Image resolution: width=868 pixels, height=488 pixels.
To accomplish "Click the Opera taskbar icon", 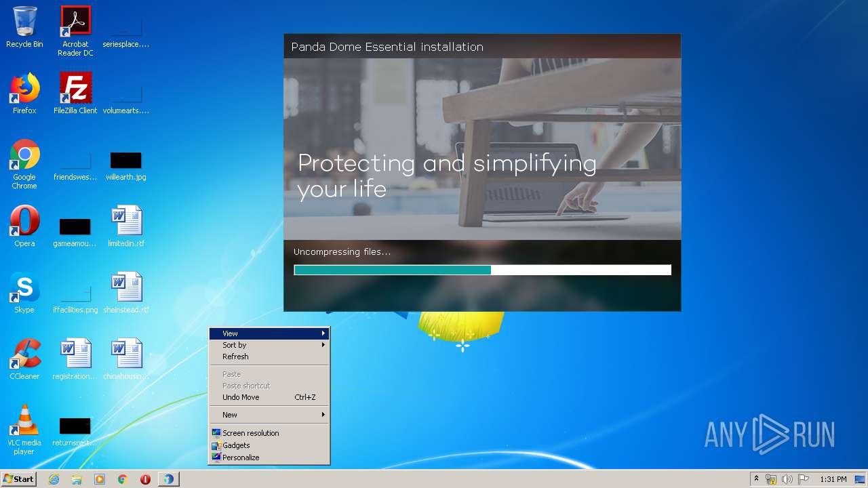I will click(145, 479).
